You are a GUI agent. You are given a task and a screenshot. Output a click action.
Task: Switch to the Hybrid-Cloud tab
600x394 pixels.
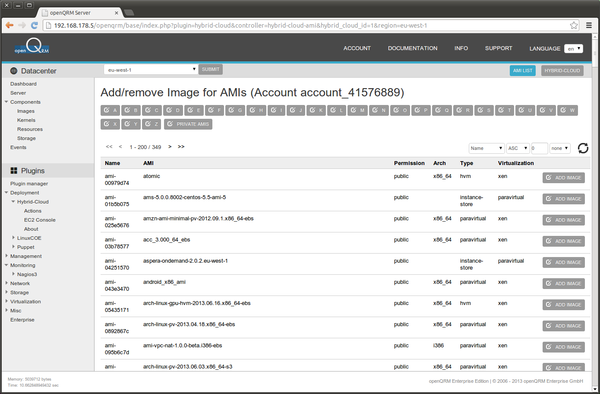(x=562, y=70)
